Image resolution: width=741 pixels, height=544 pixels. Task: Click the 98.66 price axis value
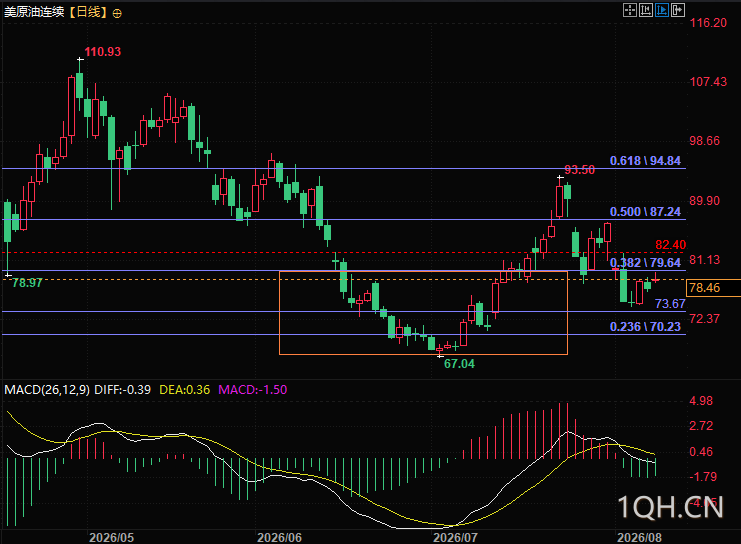coord(705,141)
